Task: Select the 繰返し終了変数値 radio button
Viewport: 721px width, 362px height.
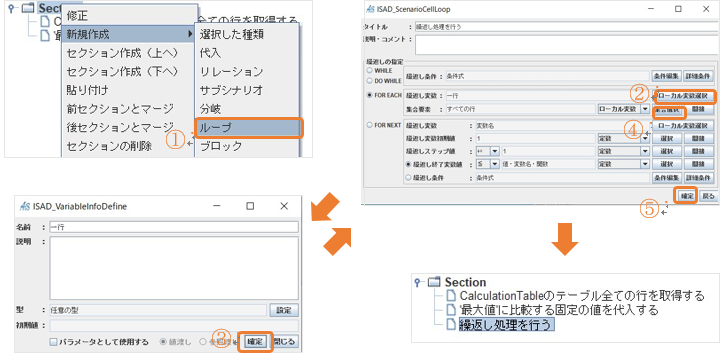Action: tap(408, 164)
